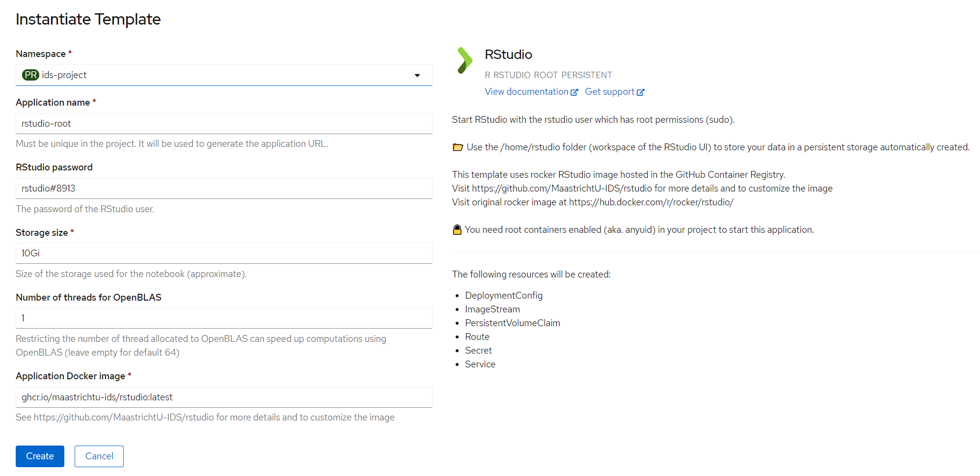Click the Application Docker image field
This screenshot has height=476, width=980.
(x=224, y=397)
